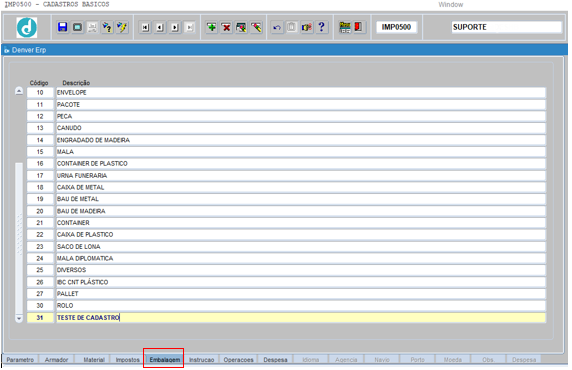Delete the record with red X icon

[x=226, y=27]
